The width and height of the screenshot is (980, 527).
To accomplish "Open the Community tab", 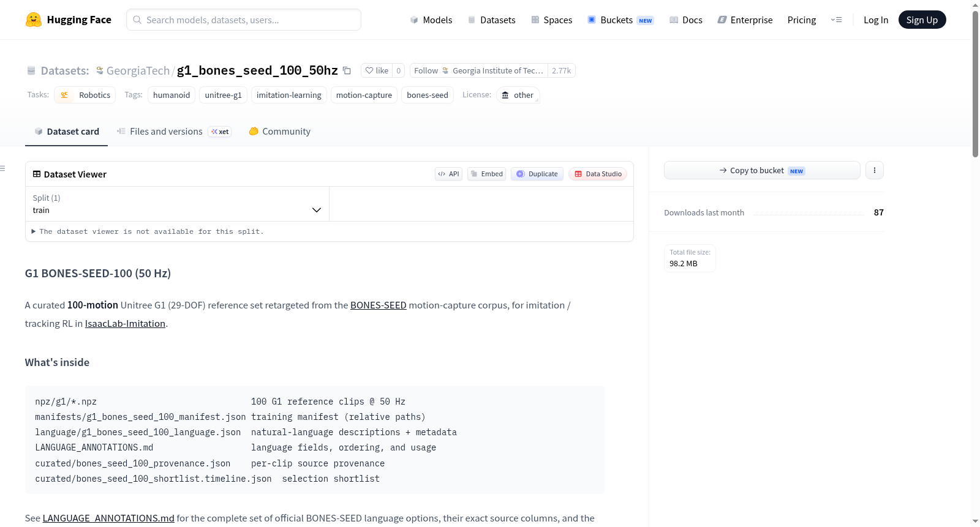I will click(x=279, y=131).
